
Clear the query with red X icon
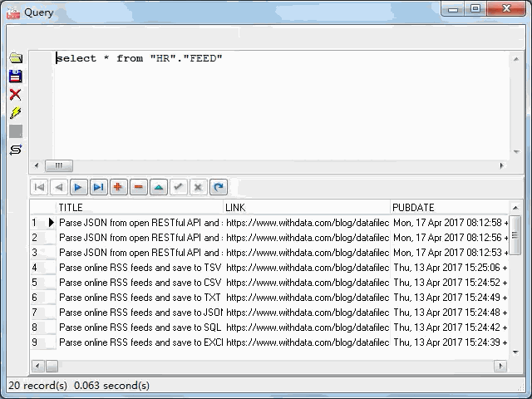pos(15,95)
